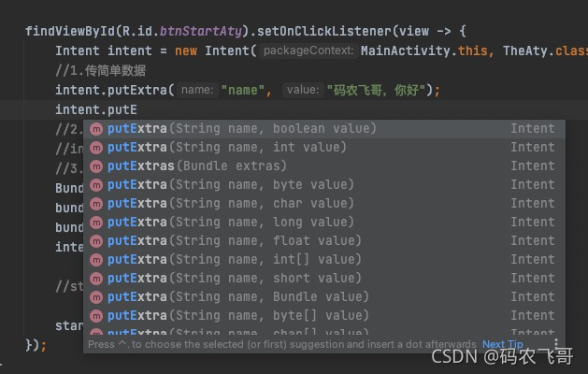
Task: Place cursor after intent.putE text
Action: [137, 110]
